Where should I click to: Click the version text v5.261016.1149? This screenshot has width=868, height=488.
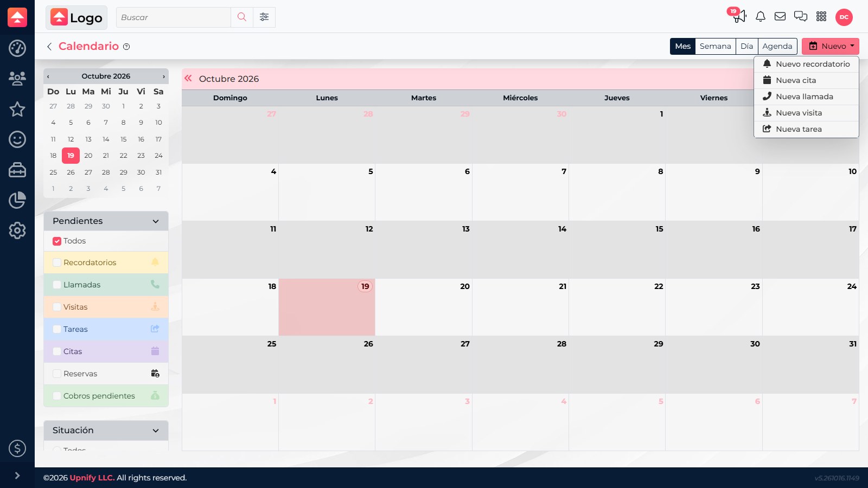coord(837,478)
